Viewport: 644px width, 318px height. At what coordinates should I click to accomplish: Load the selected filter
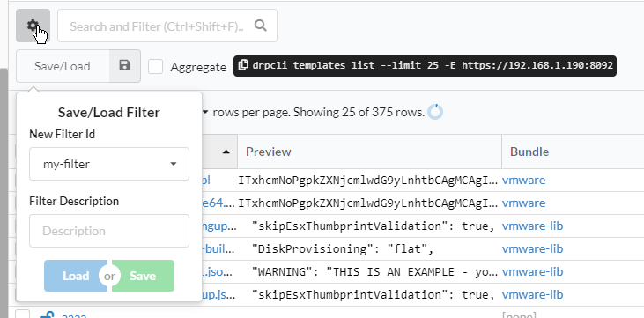pos(75,276)
